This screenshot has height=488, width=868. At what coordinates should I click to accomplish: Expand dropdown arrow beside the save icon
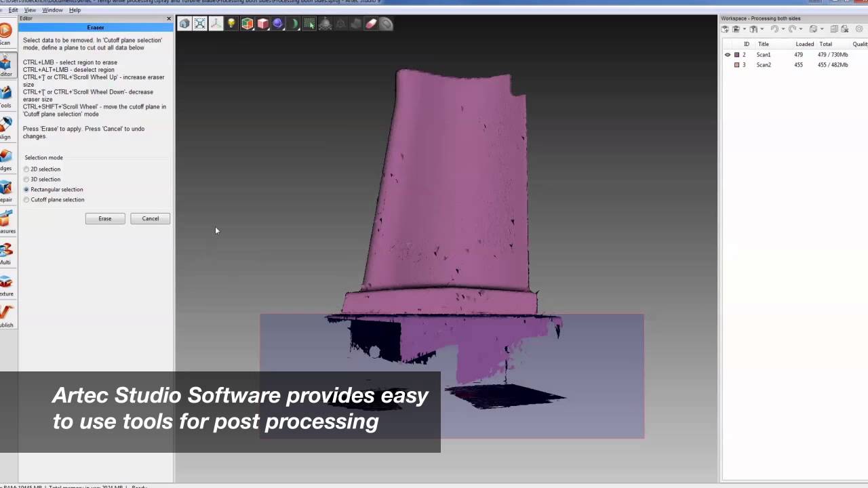pyautogui.click(x=762, y=29)
